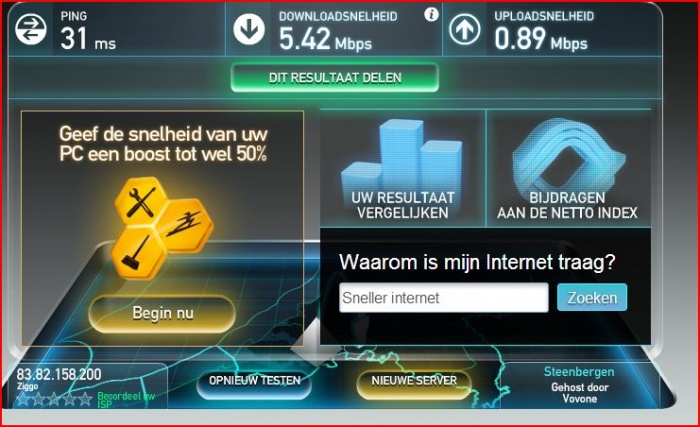Click the Netto Index ribbon icon
The width and height of the screenshot is (700, 427).
point(568,154)
